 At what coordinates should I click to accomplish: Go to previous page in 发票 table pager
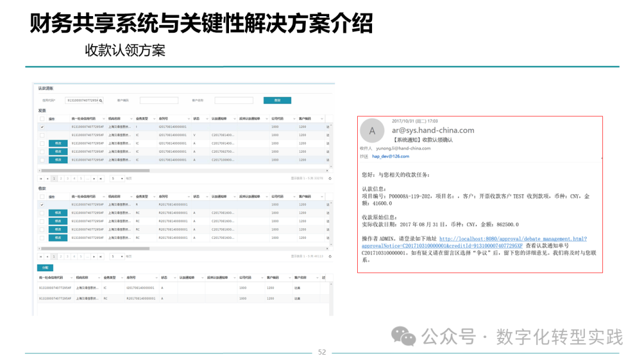point(47,179)
